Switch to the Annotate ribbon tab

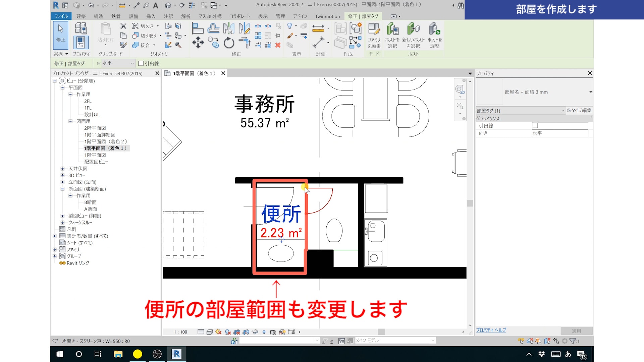tap(168, 16)
